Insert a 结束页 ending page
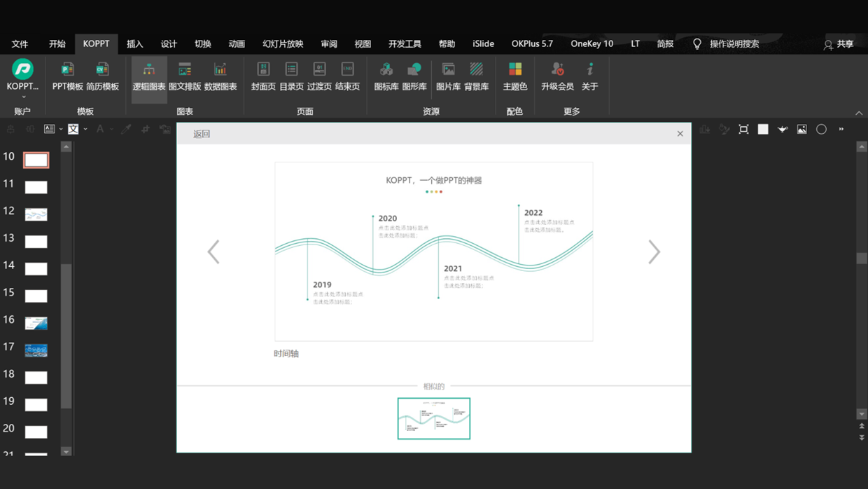Screen dimensions: 868x489 click(x=347, y=76)
